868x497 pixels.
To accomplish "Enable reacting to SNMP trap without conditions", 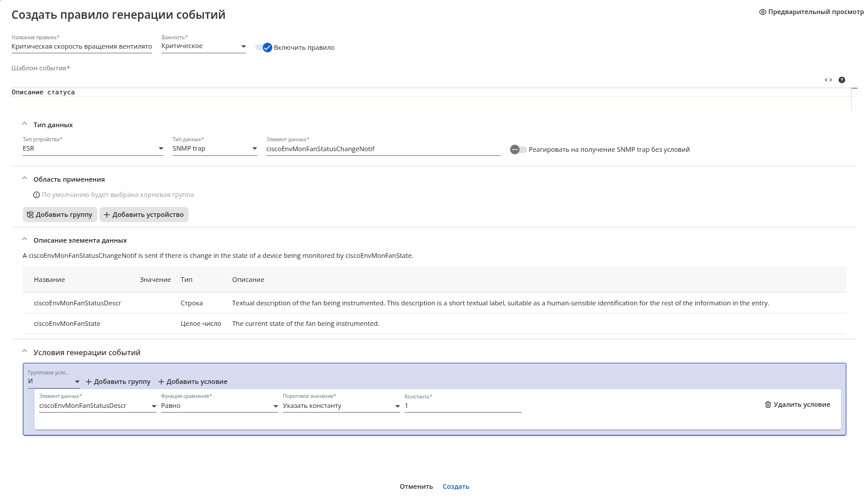I will pos(518,149).
